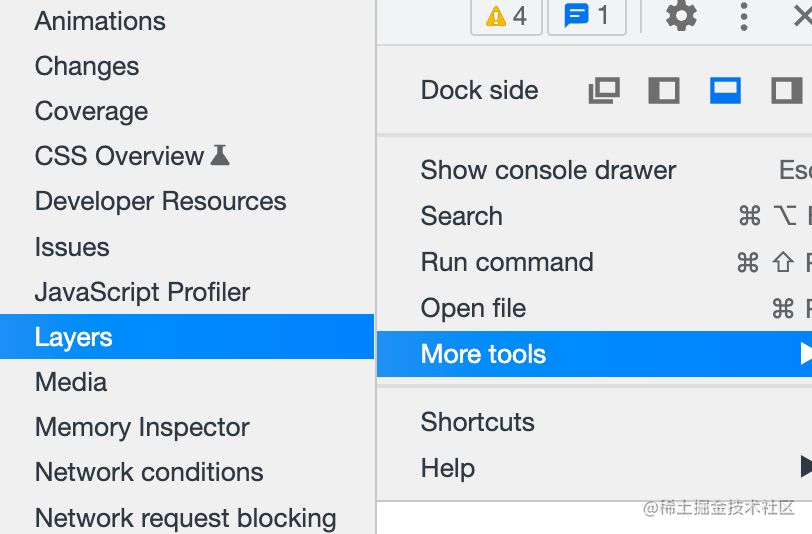
Task: Expand the More tools submenu arrow
Action: pos(805,354)
